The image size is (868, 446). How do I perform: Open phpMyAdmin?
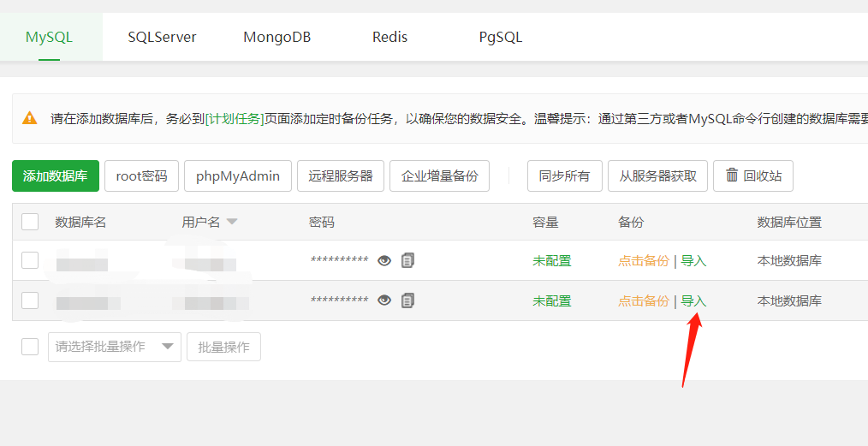[238, 176]
